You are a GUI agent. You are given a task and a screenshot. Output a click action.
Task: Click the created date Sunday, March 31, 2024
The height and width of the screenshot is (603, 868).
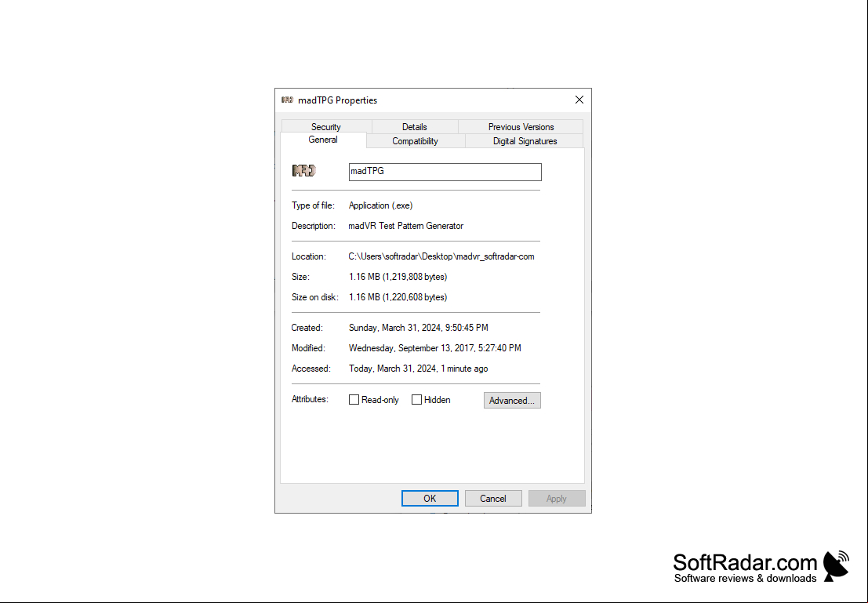coord(419,328)
